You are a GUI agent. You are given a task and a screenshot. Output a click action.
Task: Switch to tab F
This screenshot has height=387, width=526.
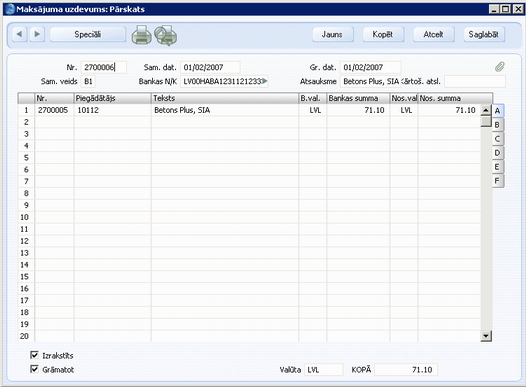click(497, 181)
